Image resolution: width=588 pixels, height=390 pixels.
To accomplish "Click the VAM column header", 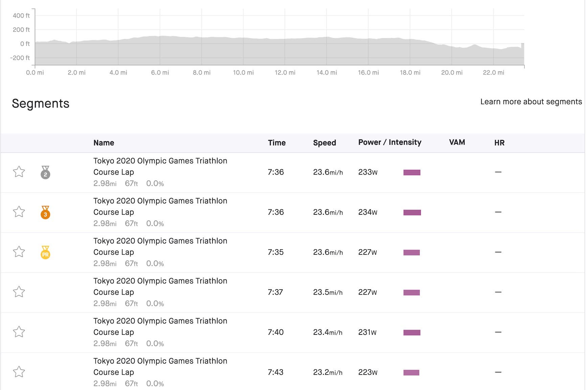I will point(457,142).
